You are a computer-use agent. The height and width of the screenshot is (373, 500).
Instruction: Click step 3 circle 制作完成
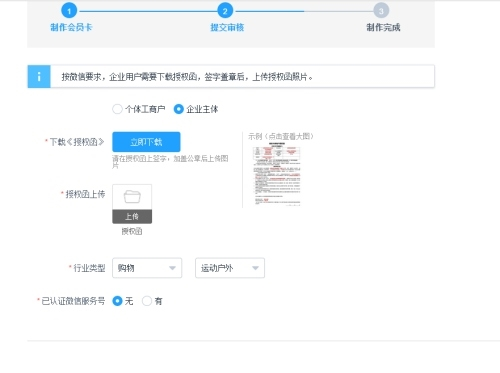pyautogui.click(x=381, y=11)
